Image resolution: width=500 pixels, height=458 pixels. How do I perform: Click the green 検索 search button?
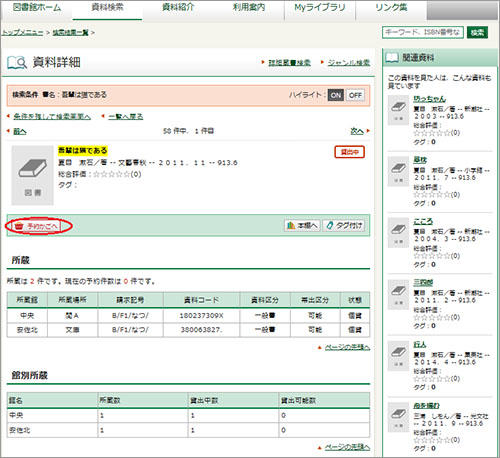[477, 32]
